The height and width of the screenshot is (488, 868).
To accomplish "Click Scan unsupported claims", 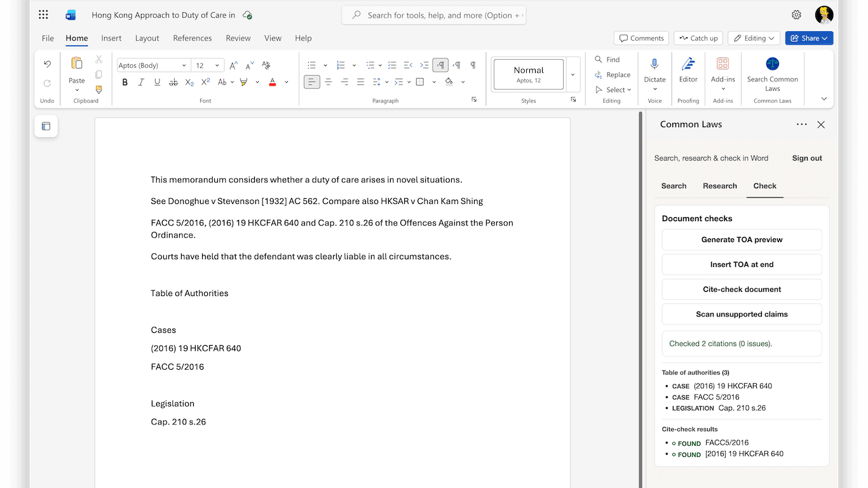I will pyautogui.click(x=742, y=314).
